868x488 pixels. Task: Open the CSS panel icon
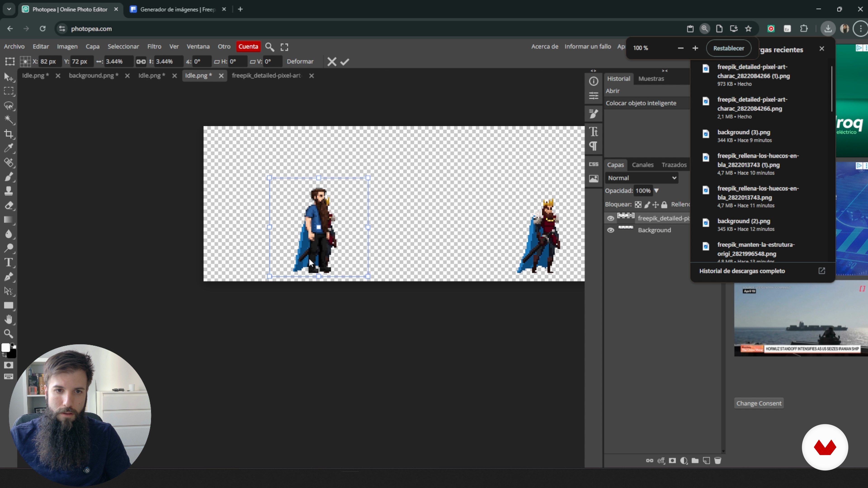(x=594, y=164)
